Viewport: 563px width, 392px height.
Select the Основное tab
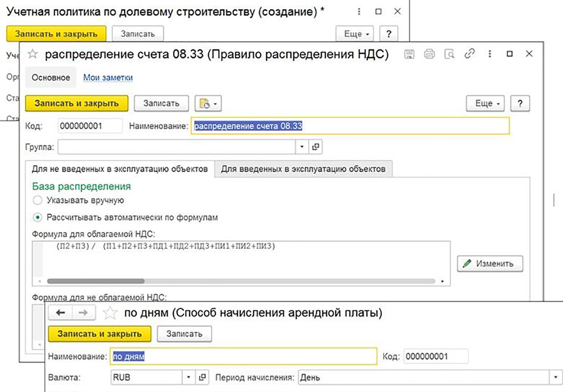point(51,78)
